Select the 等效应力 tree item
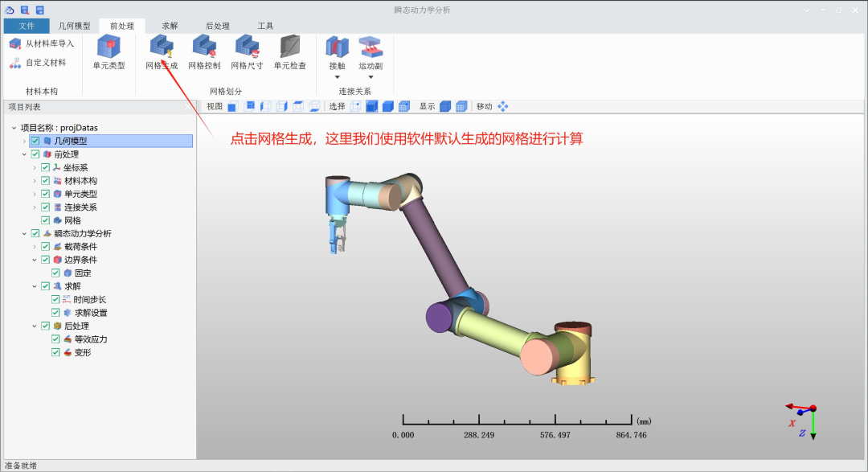This screenshot has width=868, height=472. pos(91,339)
